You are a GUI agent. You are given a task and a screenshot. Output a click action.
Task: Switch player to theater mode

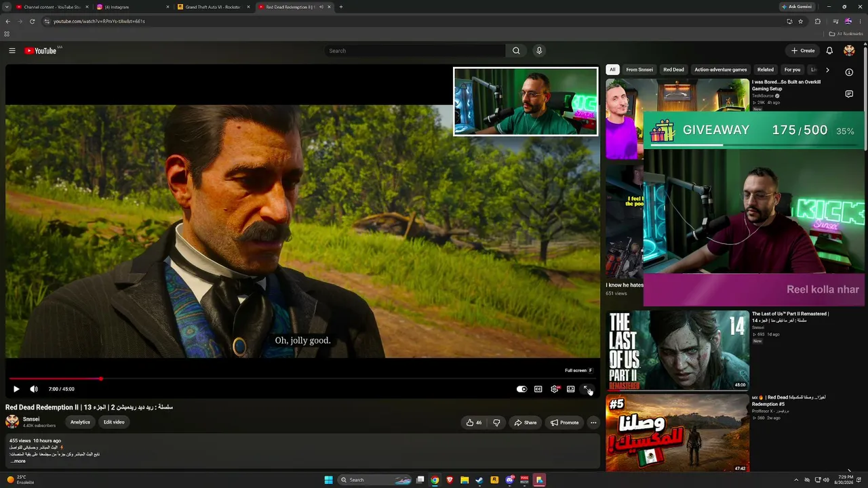tap(571, 389)
